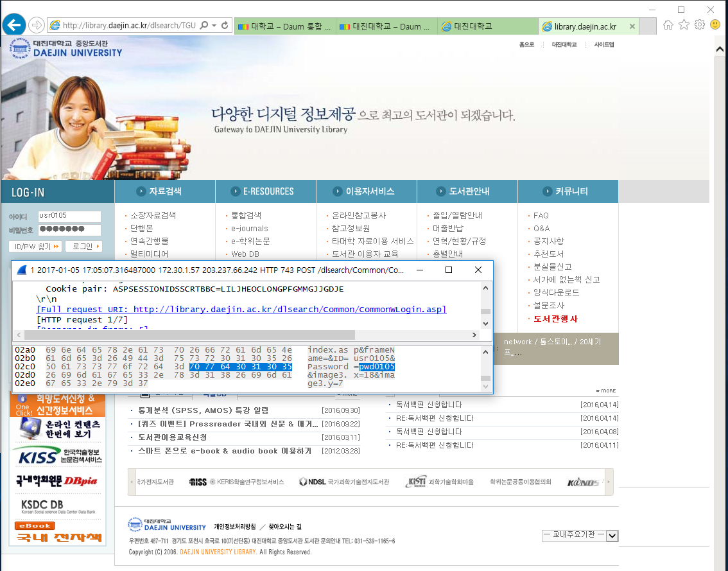The image size is (728, 571).
Task: Click the ID/PW 찾기 button
Action: tap(35, 246)
